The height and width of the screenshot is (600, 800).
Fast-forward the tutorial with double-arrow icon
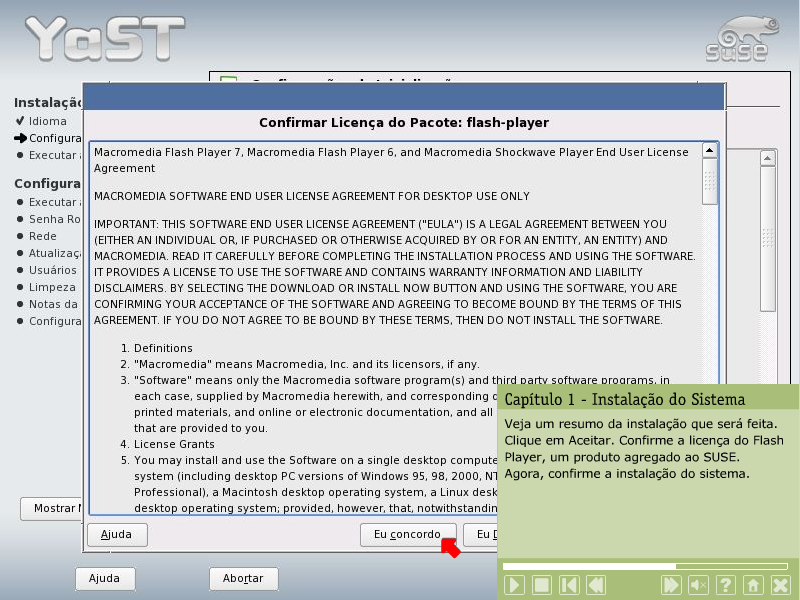tap(672, 585)
